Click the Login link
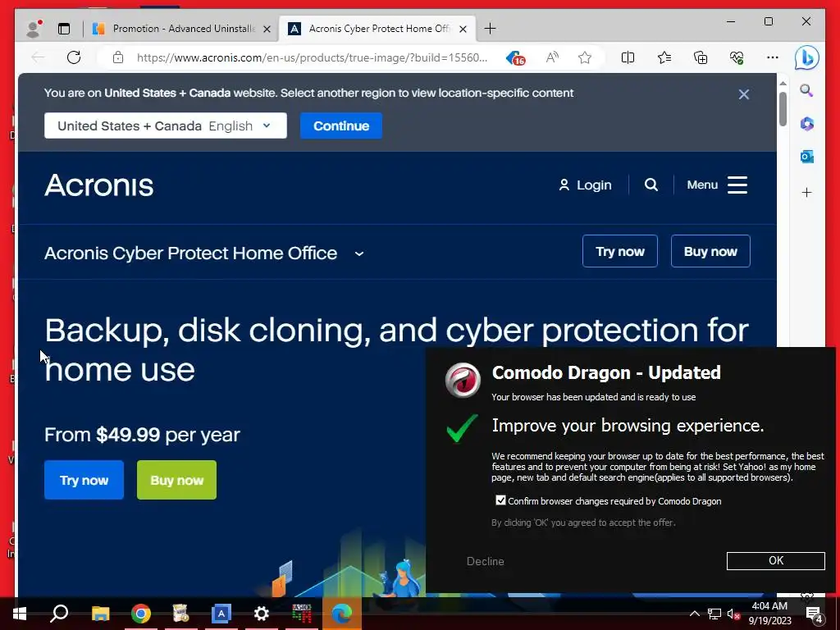The width and height of the screenshot is (840, 630). [x=585, y=185]
